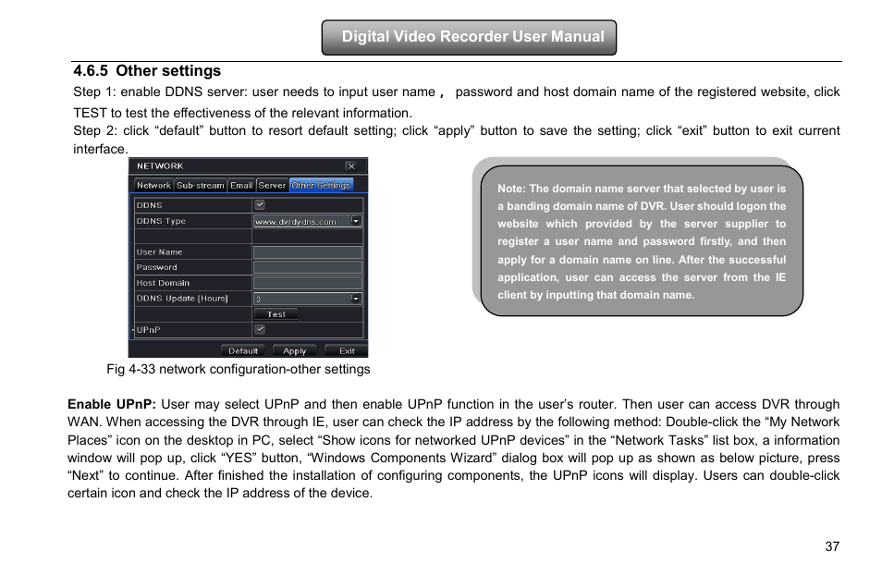Click into the Password field
Viewport: 882px width, 588px height.
tap(307, 267)
